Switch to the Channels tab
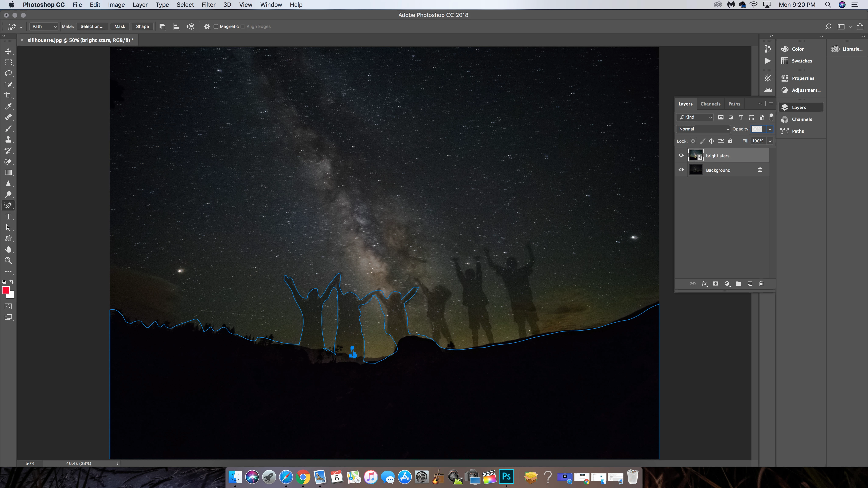Viewport: 868px width, 488px height. [710, 104]
